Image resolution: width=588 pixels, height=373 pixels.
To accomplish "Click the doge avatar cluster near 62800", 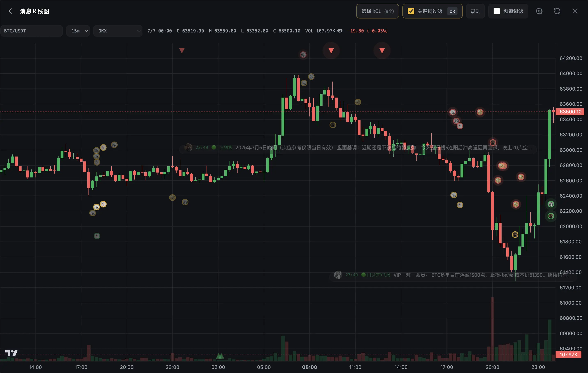I will [x=502, y=166].
